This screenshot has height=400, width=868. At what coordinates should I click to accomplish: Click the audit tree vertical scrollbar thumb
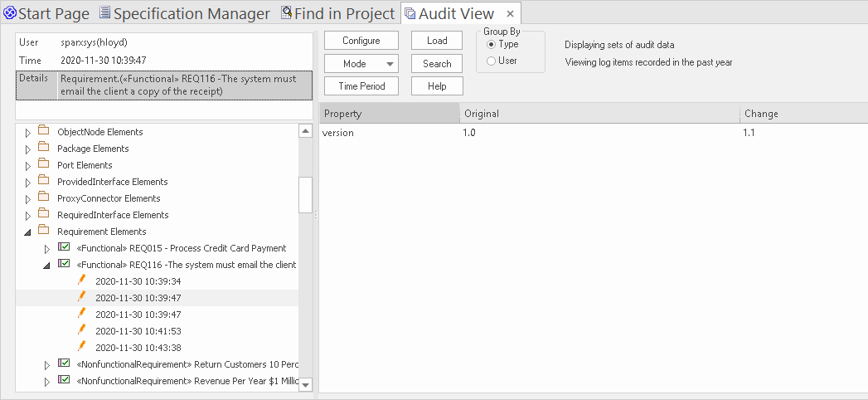[305, 194]
